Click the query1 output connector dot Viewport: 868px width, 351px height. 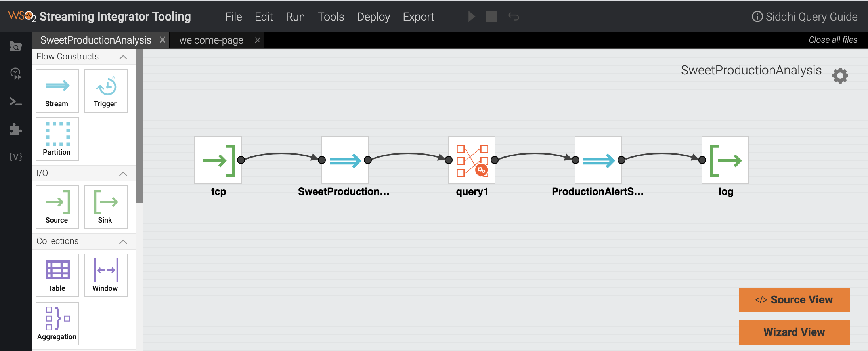click(x=495, y=160)
